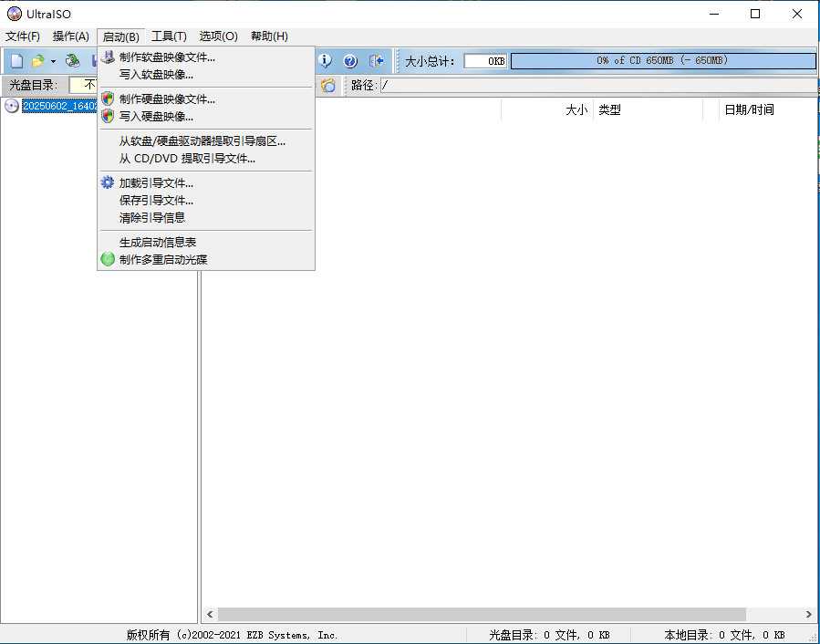Screen dimensions: 820x644
Task: Choose 清除引导信息 menu entry
Action: click(x=206, y=217)
